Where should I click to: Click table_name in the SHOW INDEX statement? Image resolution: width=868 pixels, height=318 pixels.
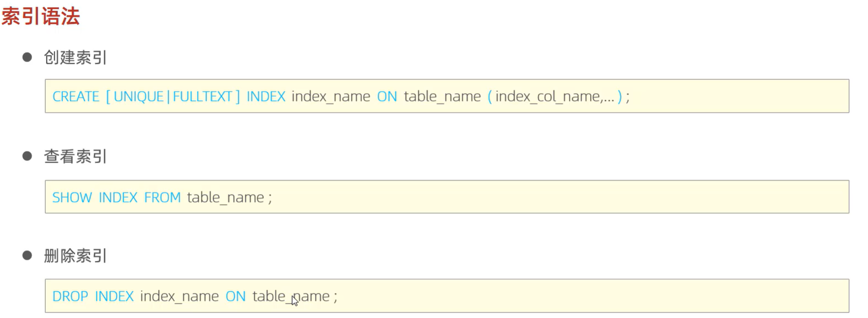[x=225, y=198]
